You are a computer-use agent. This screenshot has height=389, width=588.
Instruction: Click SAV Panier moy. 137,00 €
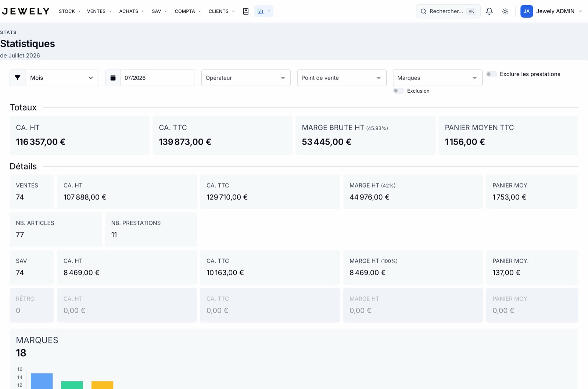506,272
